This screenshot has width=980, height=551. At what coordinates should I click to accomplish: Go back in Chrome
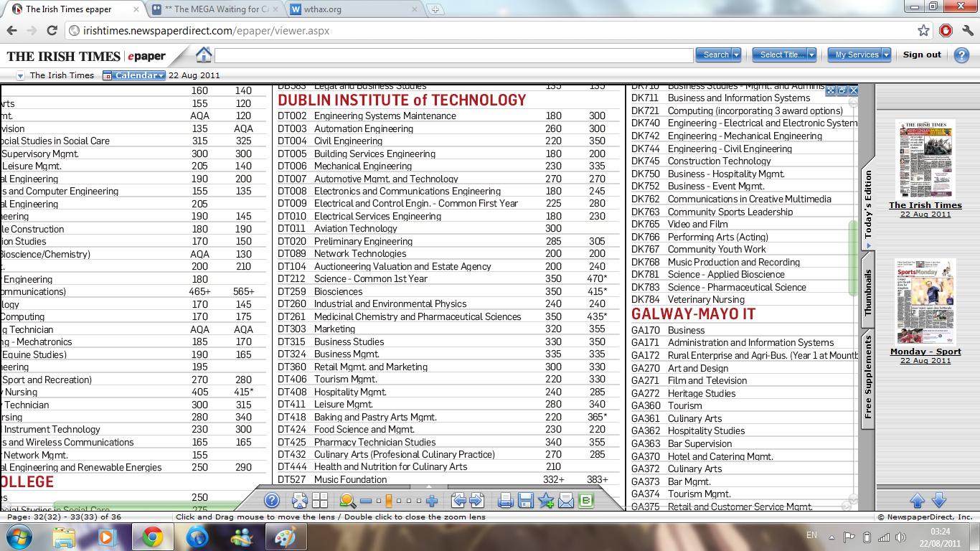[12, 31]
